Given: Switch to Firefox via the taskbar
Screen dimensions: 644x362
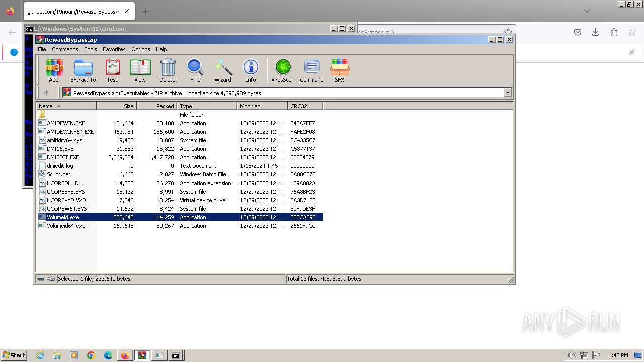Looking at the screenshot, I should [x=125, y=355].
